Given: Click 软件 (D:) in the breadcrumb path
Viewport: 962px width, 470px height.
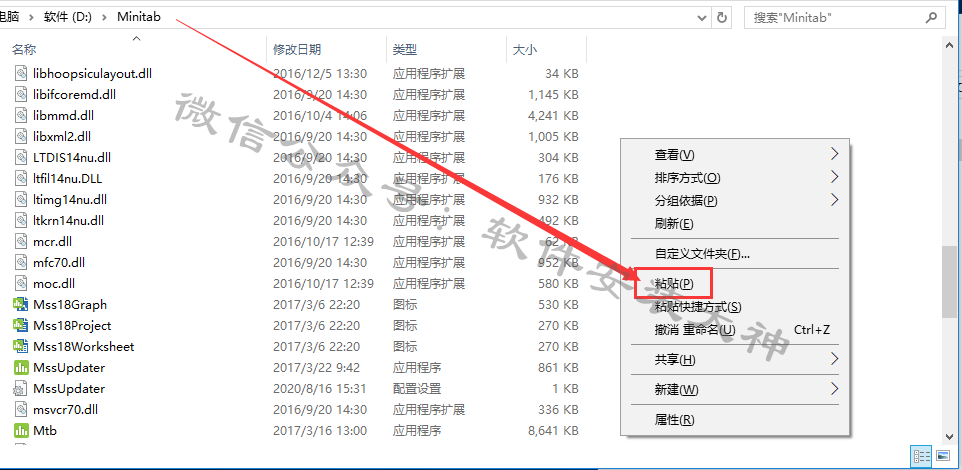Looking at the screenshot, I should coord(67,17).
